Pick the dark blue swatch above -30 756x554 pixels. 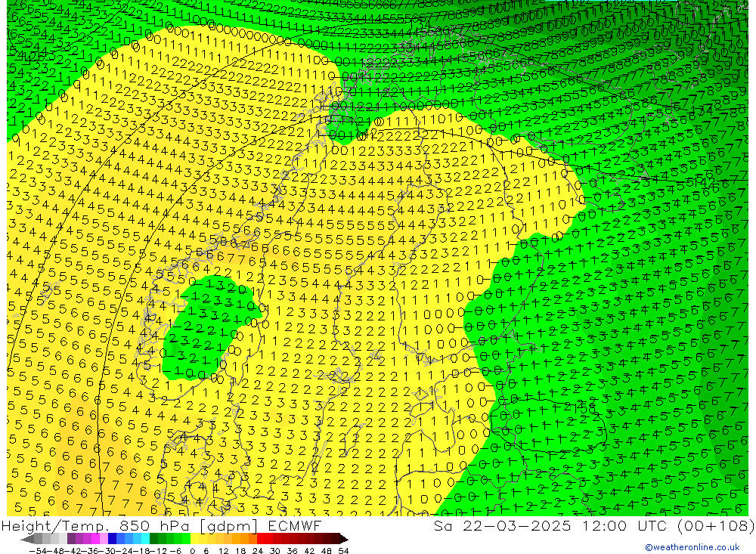pos(112,540)
